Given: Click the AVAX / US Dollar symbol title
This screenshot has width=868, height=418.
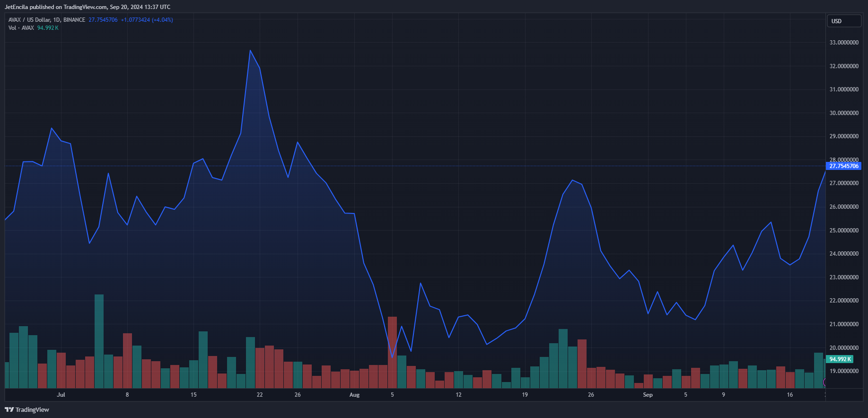Looking at the screenshot, I should click(x=47, y=20).
